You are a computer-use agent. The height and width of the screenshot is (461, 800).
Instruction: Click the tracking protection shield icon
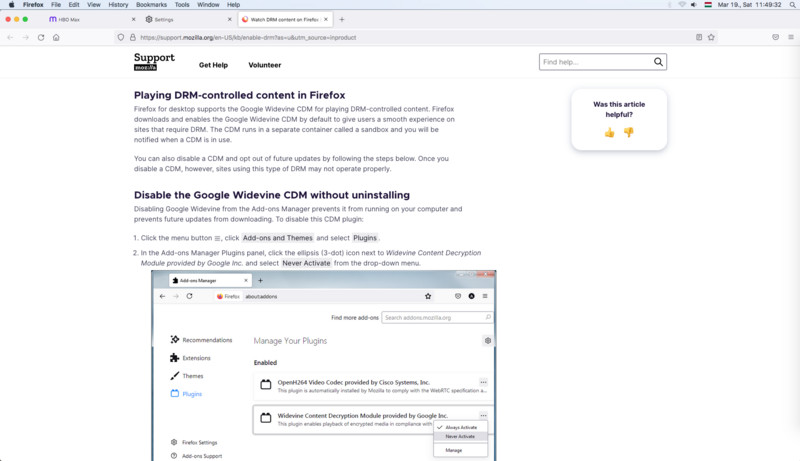(x=121, y=37)
